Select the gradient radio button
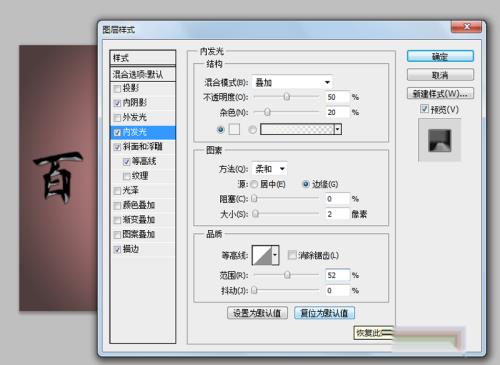The height and width of the screenshot is (365, 500). [252, 129]
